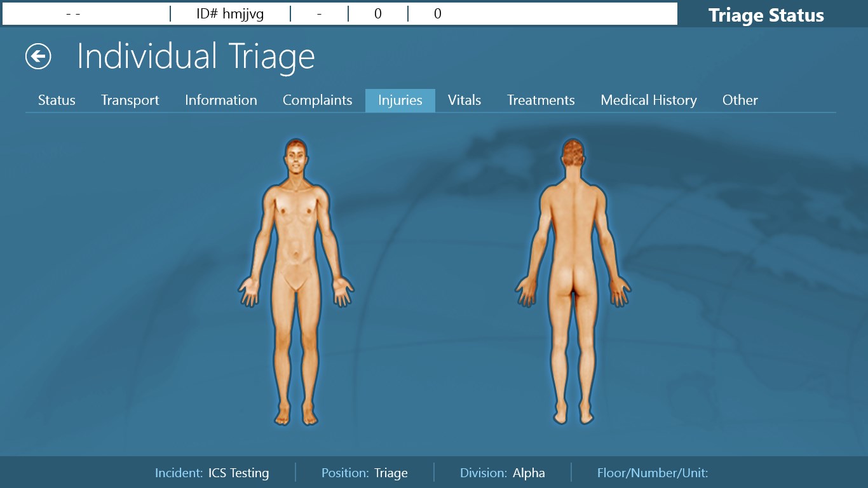Open the Information tab
The image size is (868, 488).
tap(220, 100)
